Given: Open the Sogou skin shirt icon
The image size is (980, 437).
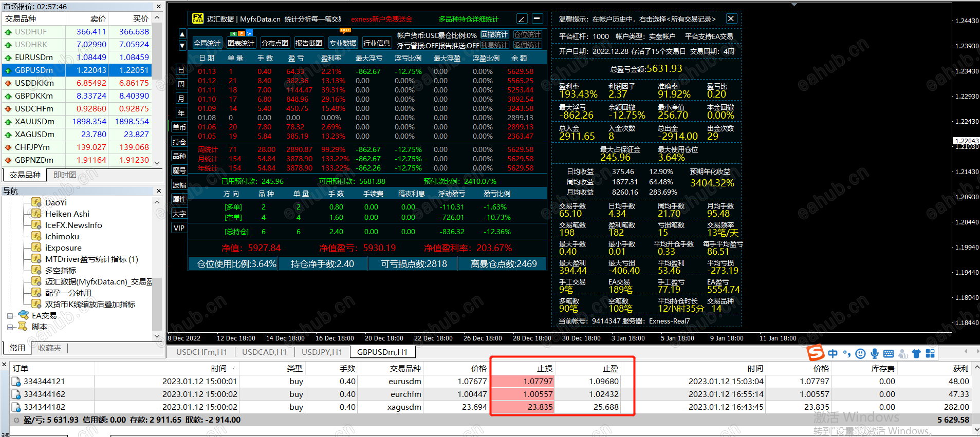Looking at the screenshot, I should (x=916, y=353).
